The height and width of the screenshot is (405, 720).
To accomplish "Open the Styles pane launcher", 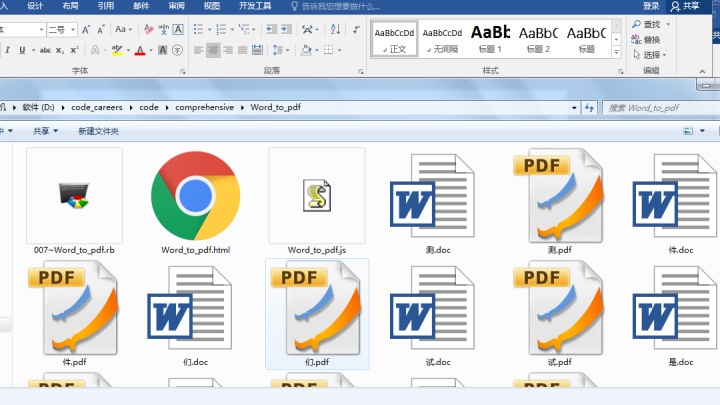I will (621, 71).
